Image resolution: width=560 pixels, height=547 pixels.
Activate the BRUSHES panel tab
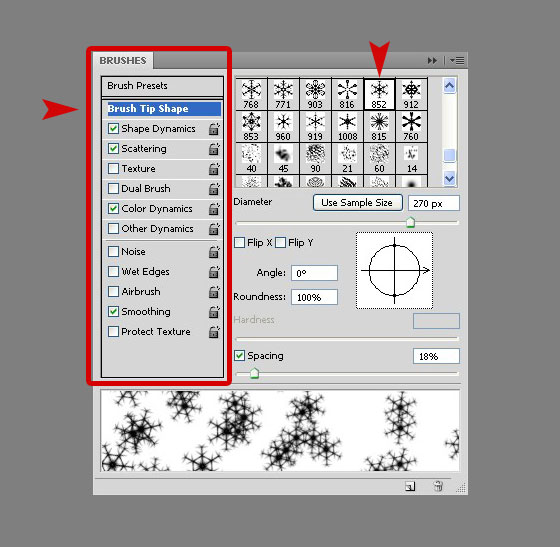tap(123, 61)
